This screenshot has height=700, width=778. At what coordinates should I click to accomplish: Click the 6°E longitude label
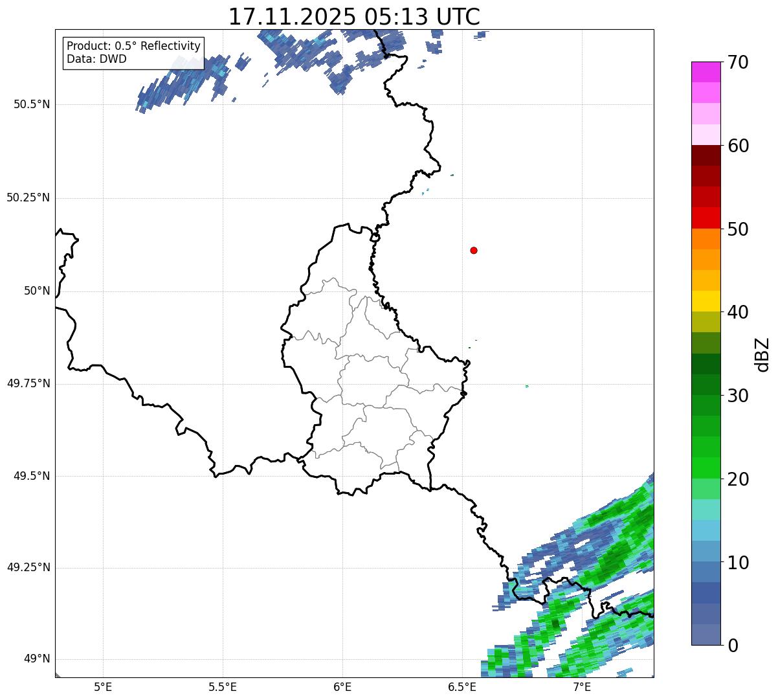click(342, 687)
